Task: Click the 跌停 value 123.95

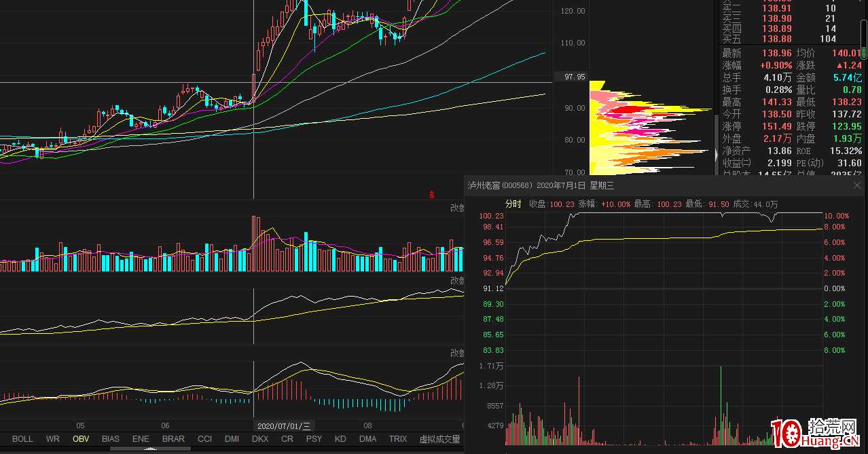Action: (x=846, y=126)
